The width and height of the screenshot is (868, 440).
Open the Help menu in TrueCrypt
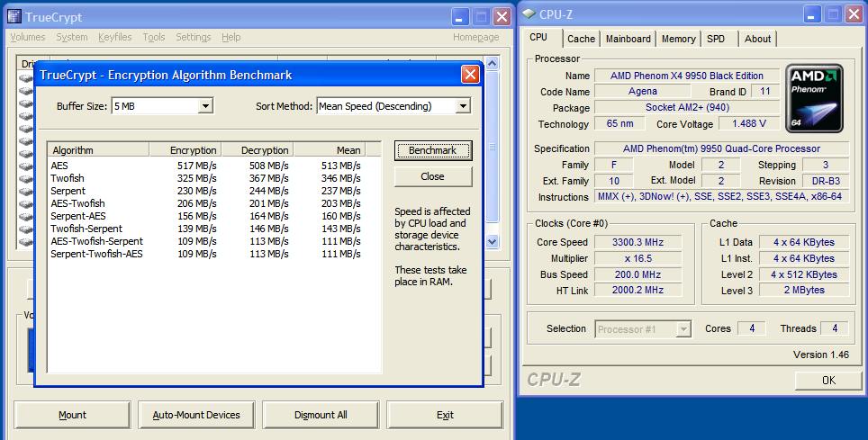coord(231,37)
